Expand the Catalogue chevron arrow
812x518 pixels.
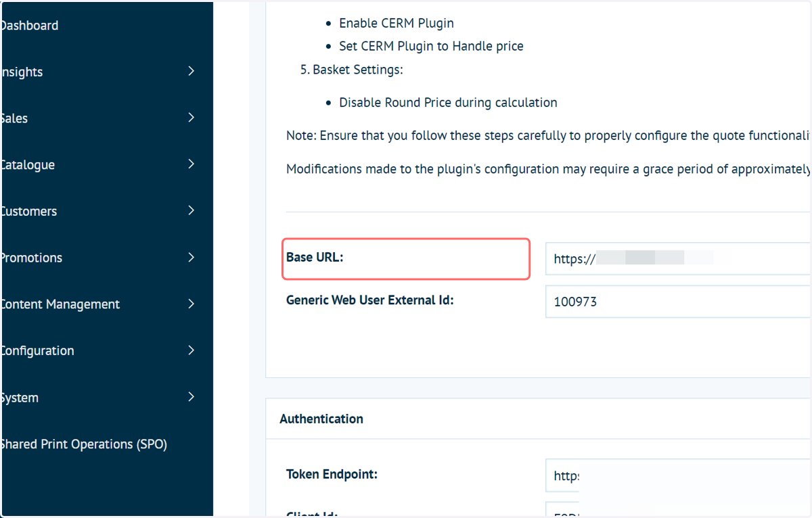click(x=191, y=164)
